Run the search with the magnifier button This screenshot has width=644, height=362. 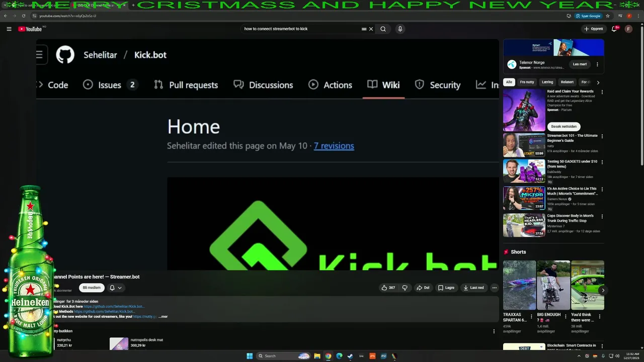click(383, 29)
